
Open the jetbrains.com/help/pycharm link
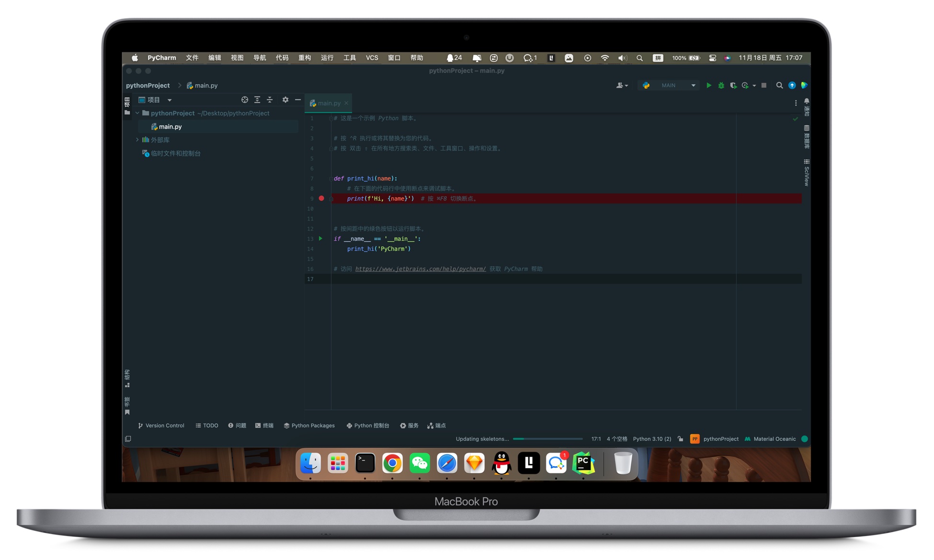[x=420, y=269]
